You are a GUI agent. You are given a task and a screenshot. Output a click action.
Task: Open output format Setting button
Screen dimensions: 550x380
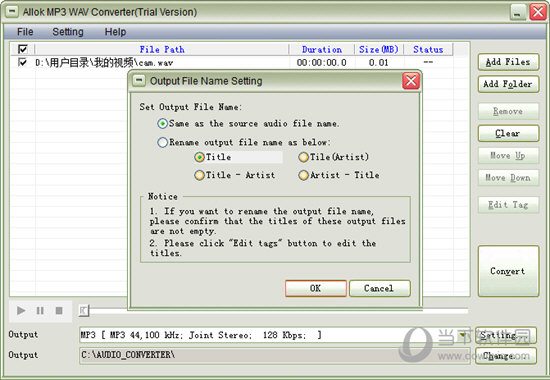(506, 335)
